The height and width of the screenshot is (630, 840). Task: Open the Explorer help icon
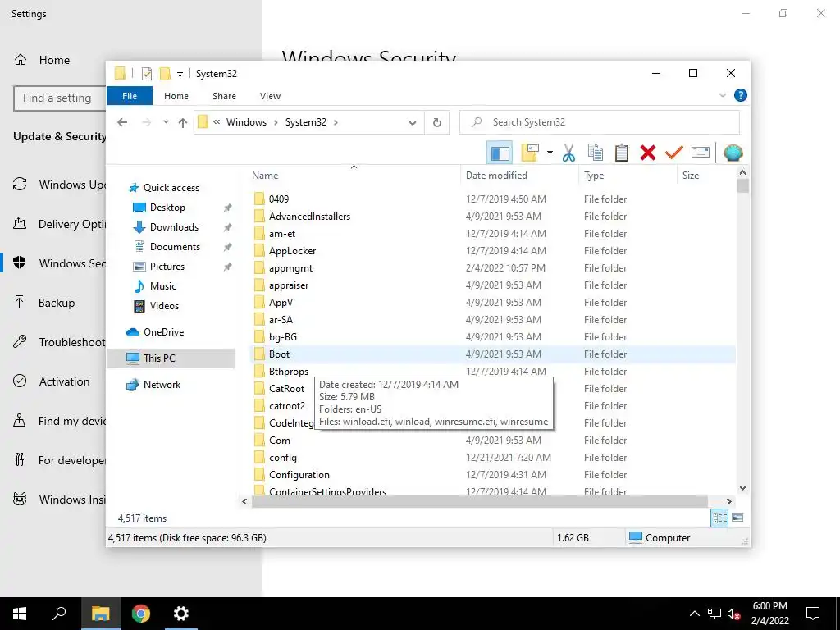(x=741, y=95)
